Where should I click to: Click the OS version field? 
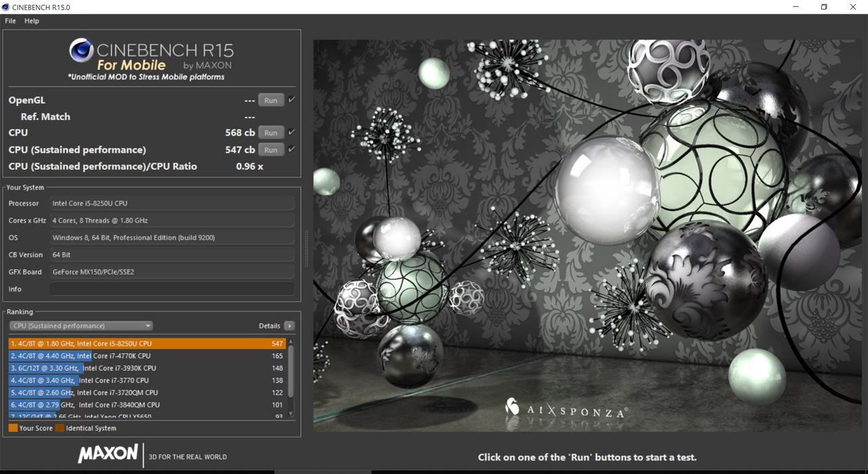tap(172, 238)
